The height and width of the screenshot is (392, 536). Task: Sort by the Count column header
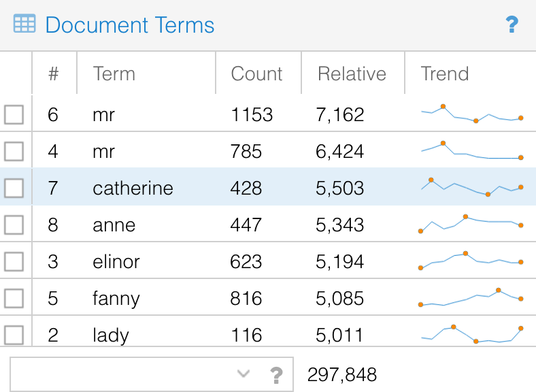[x=256, y=73]
